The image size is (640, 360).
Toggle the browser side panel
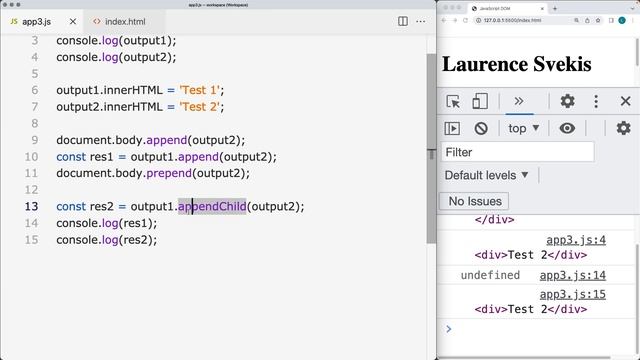[611, 20]
